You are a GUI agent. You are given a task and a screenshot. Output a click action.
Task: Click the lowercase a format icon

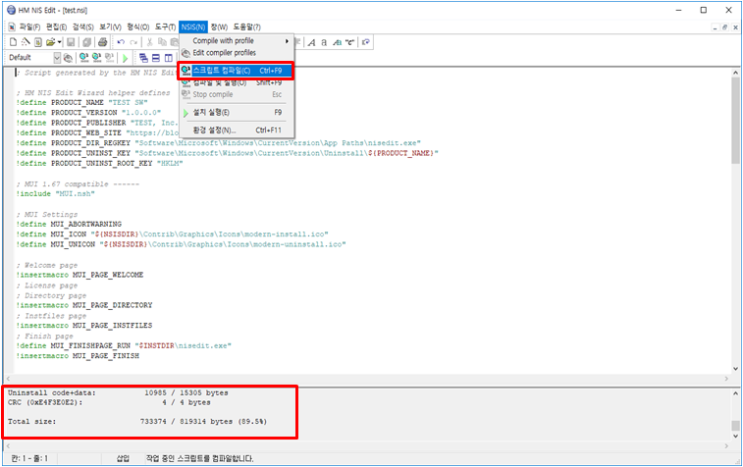(324, 42)
